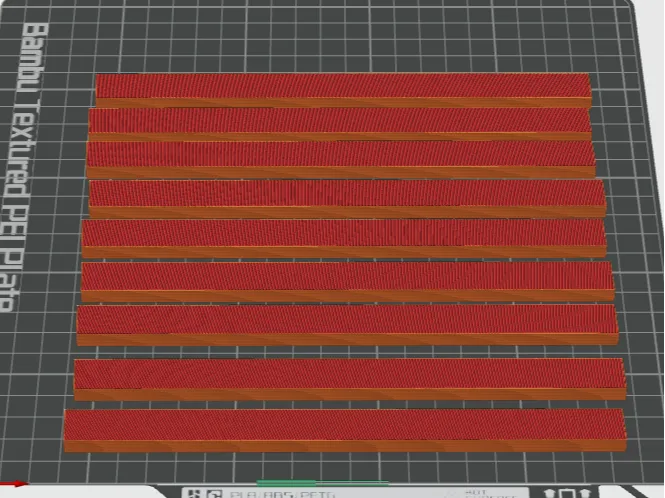Click the red X-axis arrow at the plate's corner

tap(13, 484)
